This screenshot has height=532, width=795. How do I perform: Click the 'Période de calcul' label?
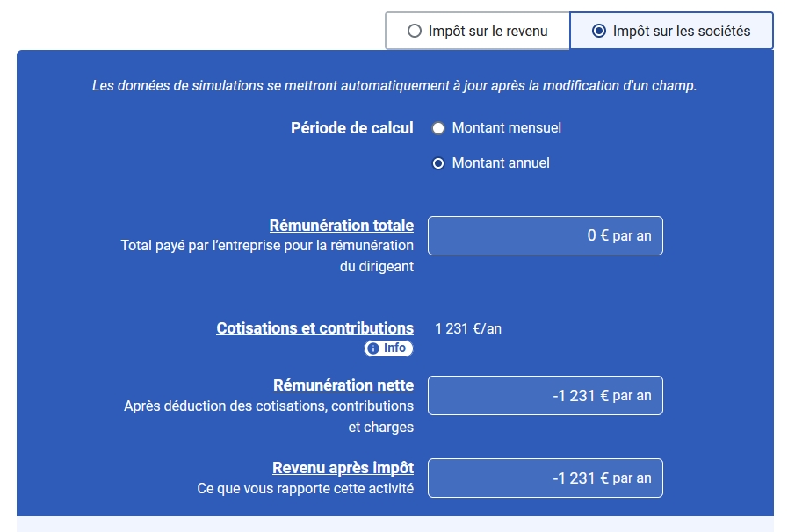tap(351, 128)
